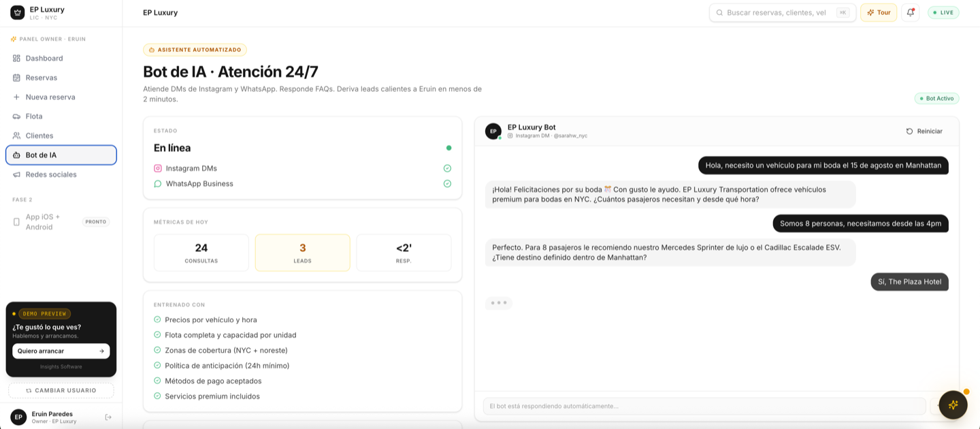Start the Tour from the top bar
The height and width of the screenshot is (429, 980).
879,12
